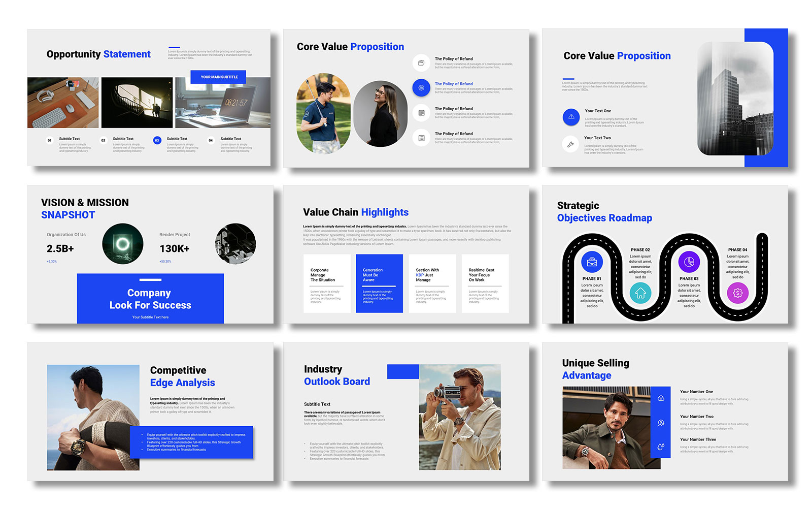
Task: Select the teal home icon under Phase 02
Action: click(640, 293)
